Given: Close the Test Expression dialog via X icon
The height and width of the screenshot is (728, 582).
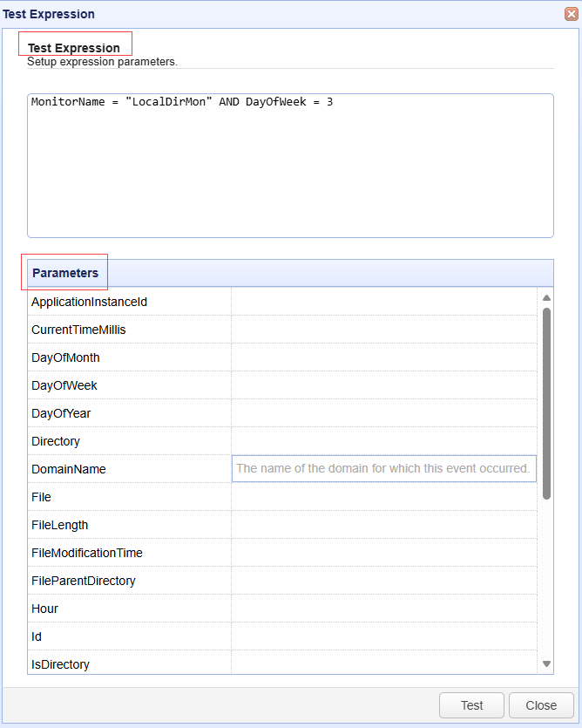Looking at the screenshot, I should pos(572,14).
